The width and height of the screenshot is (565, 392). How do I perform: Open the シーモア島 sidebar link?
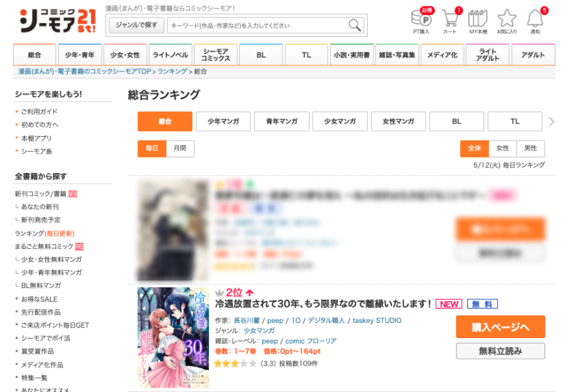pyautogui.click(x=36, y=152)
